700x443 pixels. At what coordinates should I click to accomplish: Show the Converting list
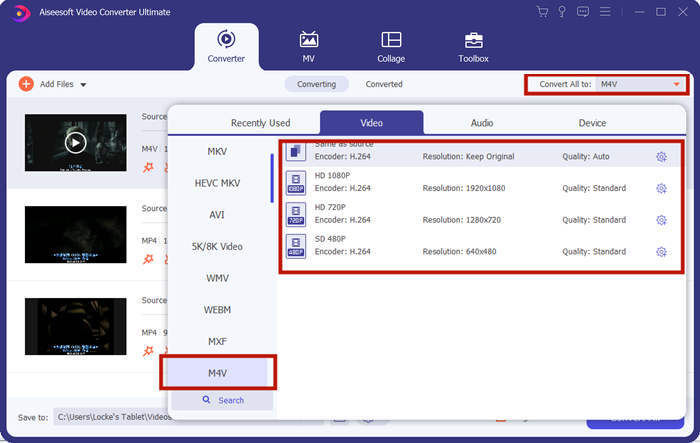(317, 84)
